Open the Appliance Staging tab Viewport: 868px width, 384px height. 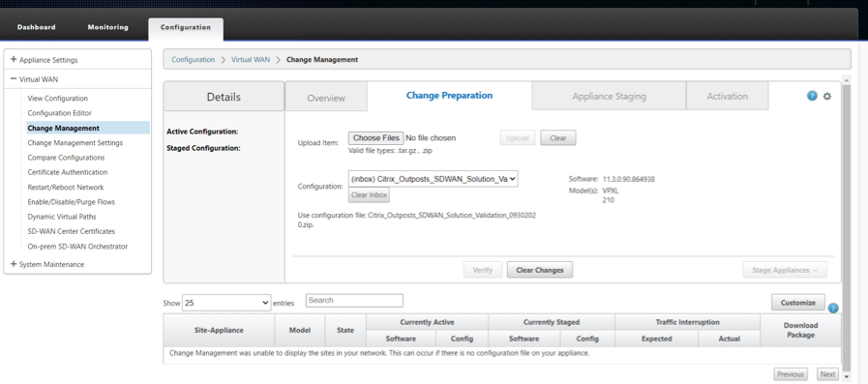[x=609, y=97]
